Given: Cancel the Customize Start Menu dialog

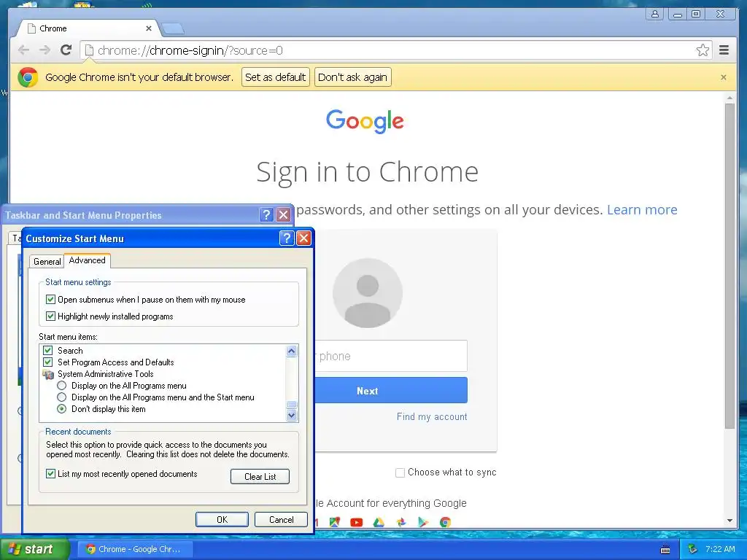Looking at the screenshot, I should coord(281,519).
